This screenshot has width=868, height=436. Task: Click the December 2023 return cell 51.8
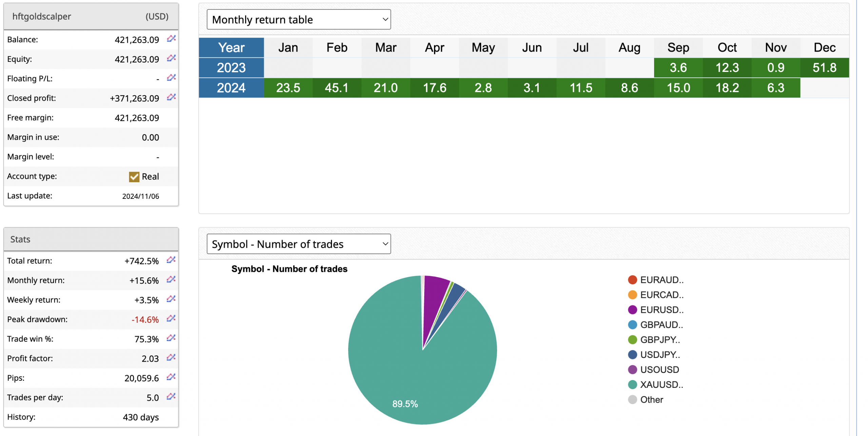[x=824, y=68]
